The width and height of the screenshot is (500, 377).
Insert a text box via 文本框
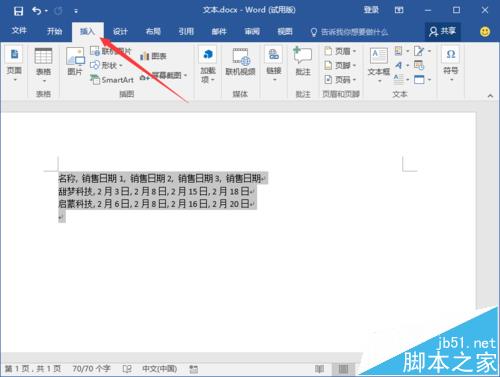(x=379, y=65)
